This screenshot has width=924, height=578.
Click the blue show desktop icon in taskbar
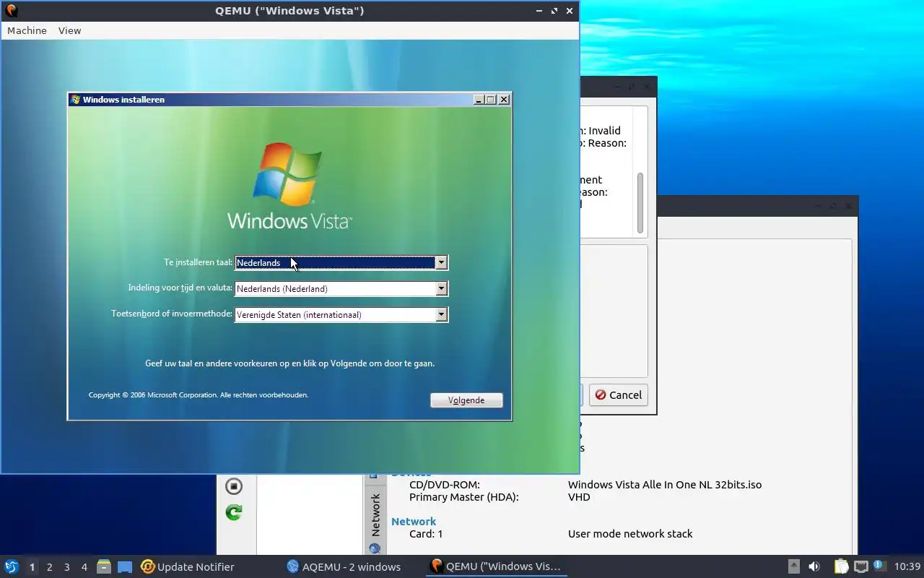click(x=125, y=567)
